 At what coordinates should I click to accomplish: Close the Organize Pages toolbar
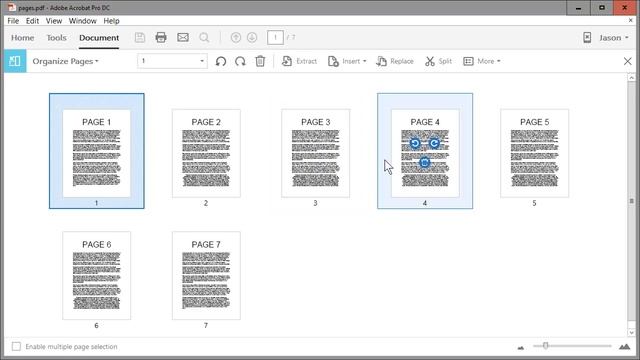[x=628, y=61]
